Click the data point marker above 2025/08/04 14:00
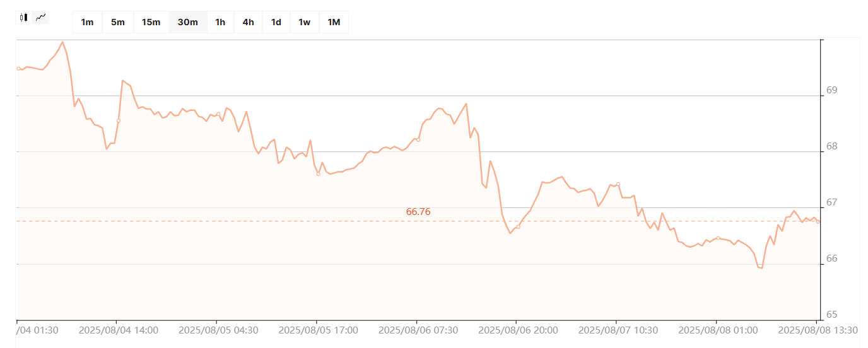868x348 pixels. (x=119, y=120)
